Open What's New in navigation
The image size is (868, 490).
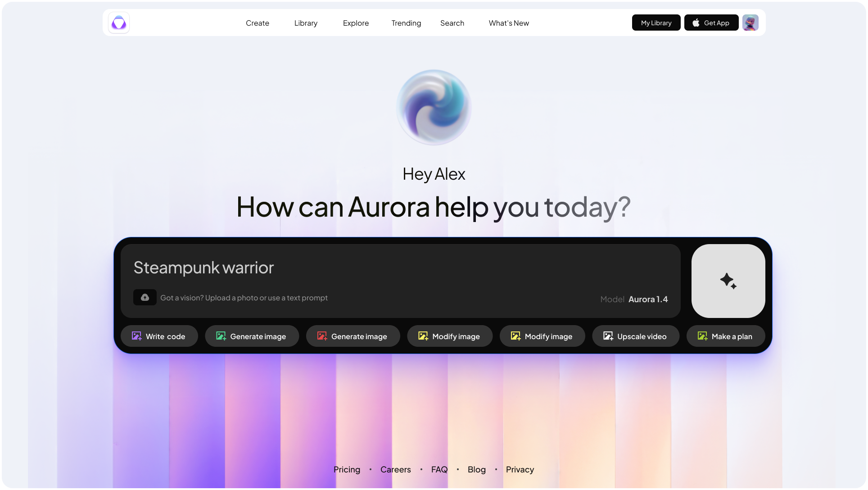(509, 23)
